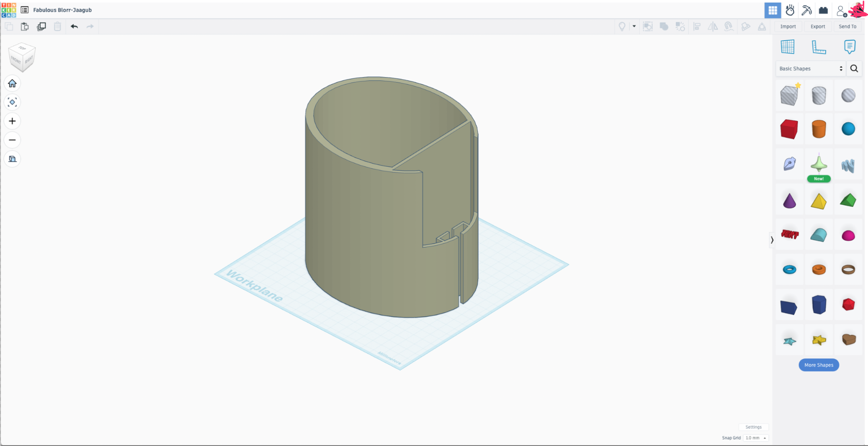868x446 pixels.
Task: Click the Undo arrow in toolbar
Action: 74,26
